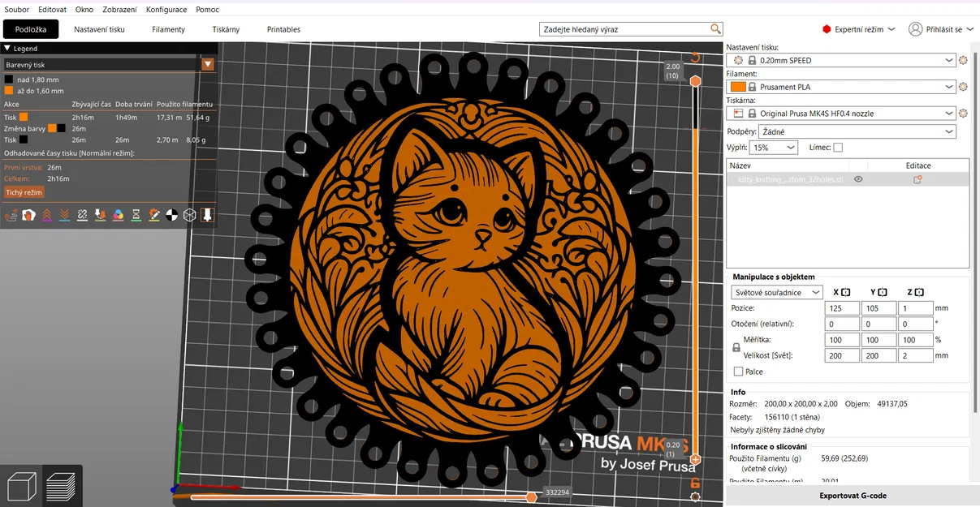980x507 pixels.
Task: Toggle the scale proportion lock icon
Action: click(736, 347)
